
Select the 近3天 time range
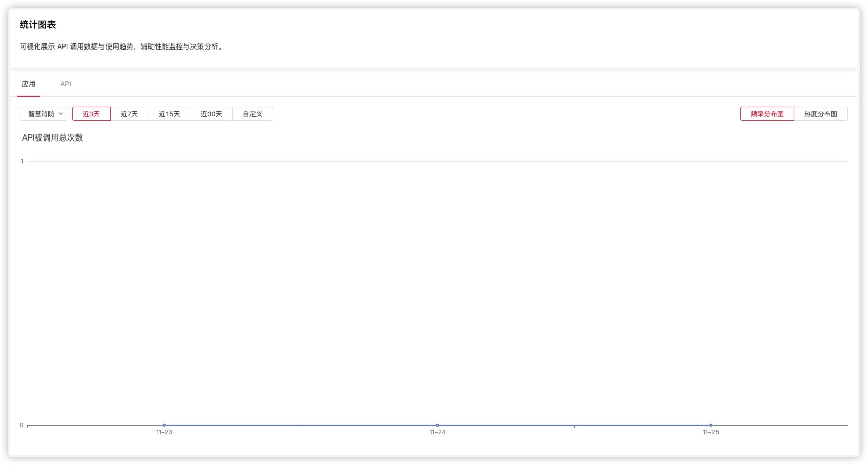click(x=91, y=114)
